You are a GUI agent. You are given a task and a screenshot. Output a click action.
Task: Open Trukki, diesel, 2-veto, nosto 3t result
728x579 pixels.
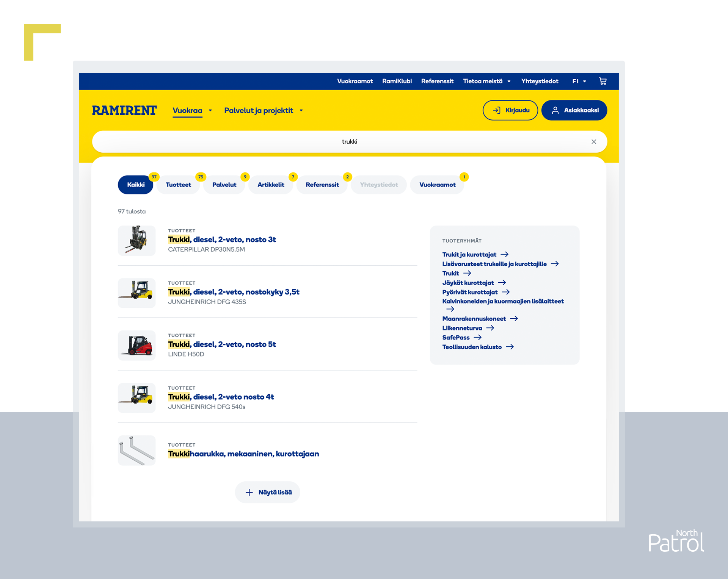point(222,239)
